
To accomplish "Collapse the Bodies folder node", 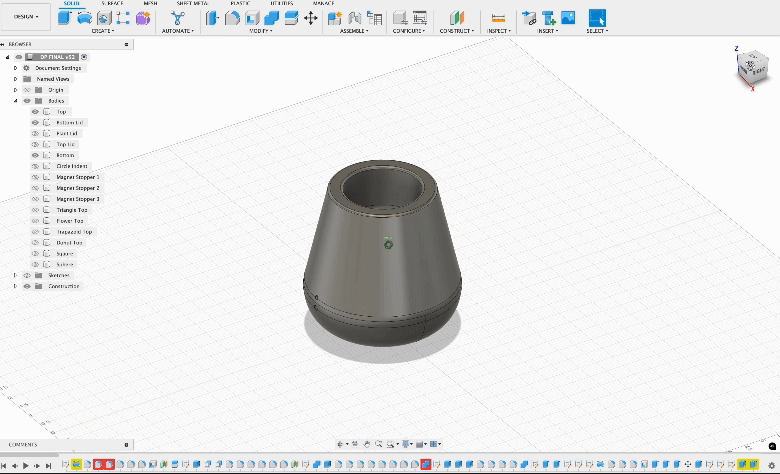I will pyautogui.click(x=15, y=100).
